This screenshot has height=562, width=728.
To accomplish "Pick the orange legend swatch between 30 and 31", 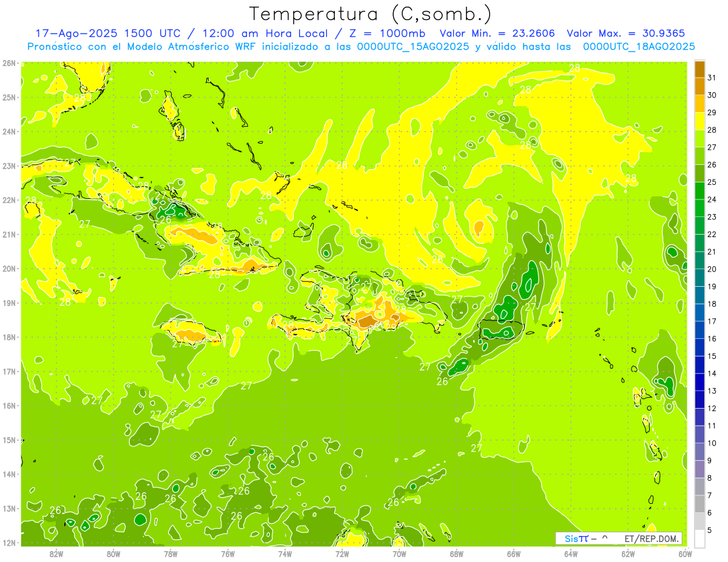I will (699, 86).
